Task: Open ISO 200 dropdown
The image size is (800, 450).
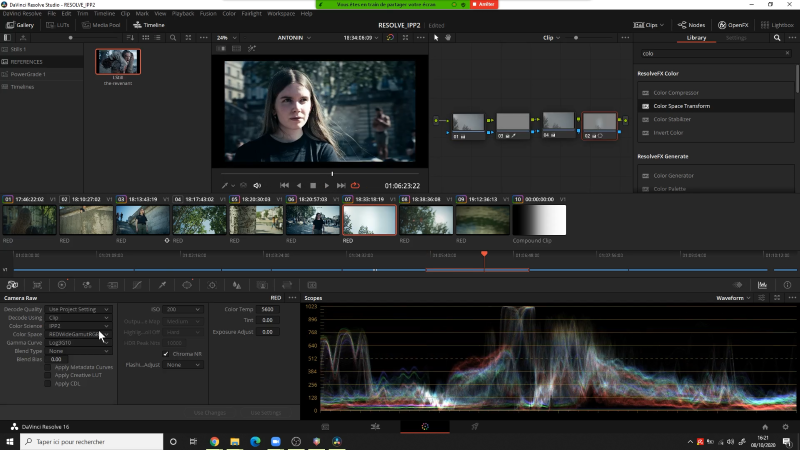Action: tap(183, 309)
